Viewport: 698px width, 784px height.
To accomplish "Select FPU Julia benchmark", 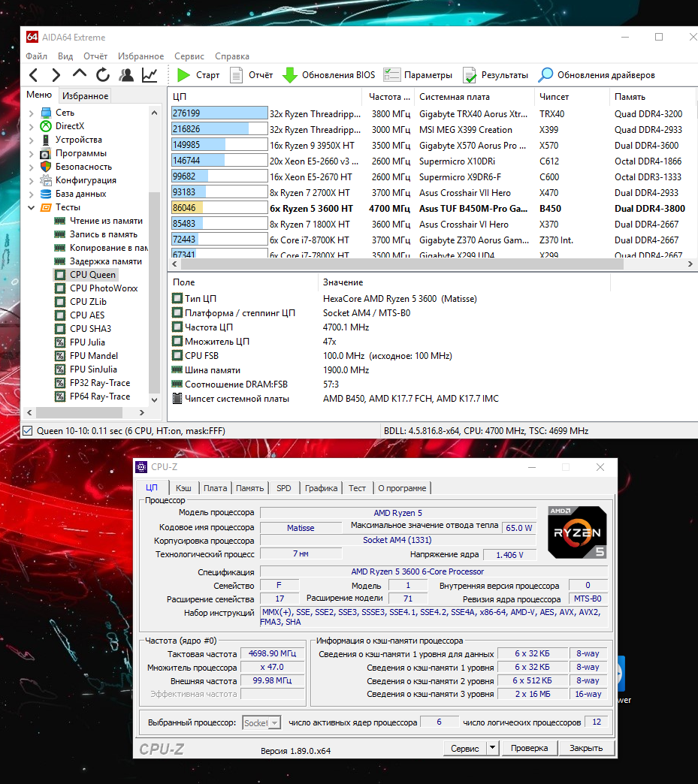I will (80, 342).
